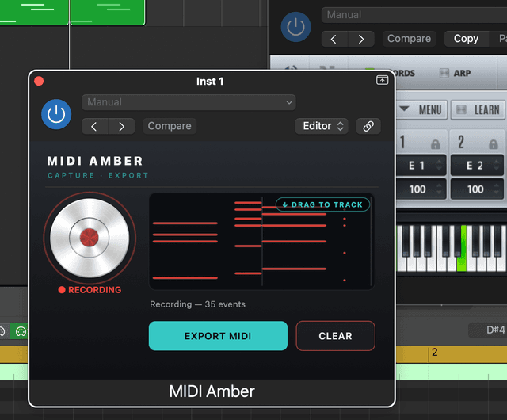Click previous preset arrow in background plugin window
Viewport: 507px width, 420px height.
[x=334, y=39]
